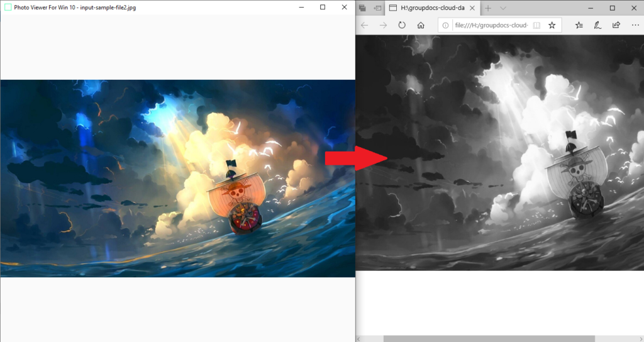Open Reading view from address bar
Viewport: 644px width, 342px height.
tap(536, 26)
